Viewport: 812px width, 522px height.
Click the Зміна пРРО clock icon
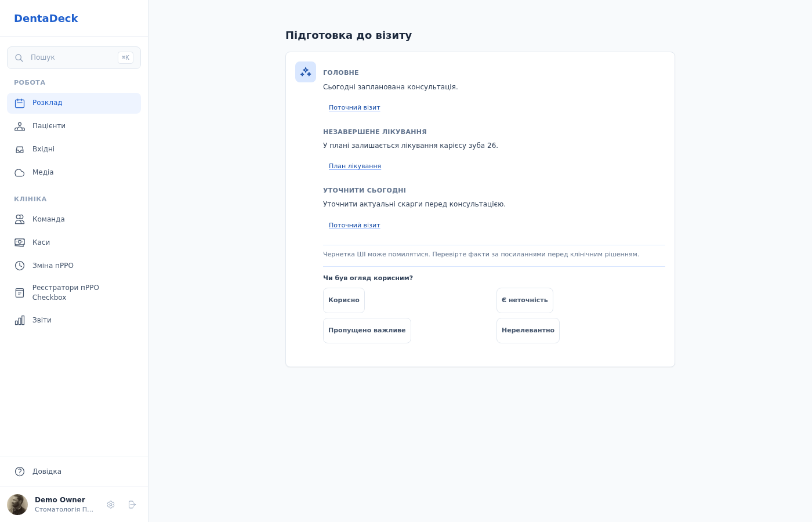[x=20, y=266]
